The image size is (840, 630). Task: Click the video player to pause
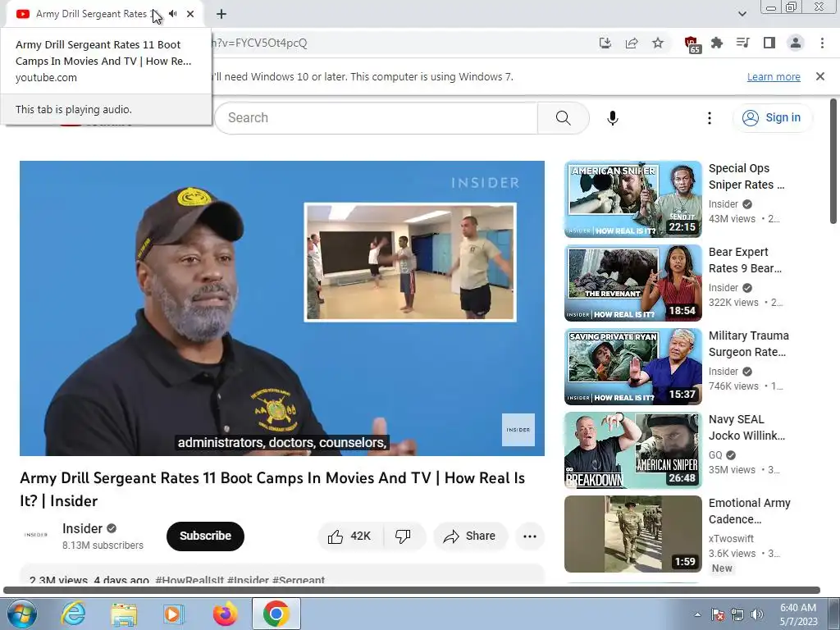(282, 308)
